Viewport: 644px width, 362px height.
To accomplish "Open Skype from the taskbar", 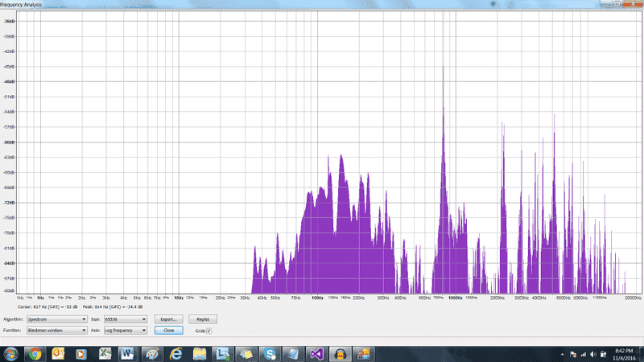I will [x=269, y=352].
